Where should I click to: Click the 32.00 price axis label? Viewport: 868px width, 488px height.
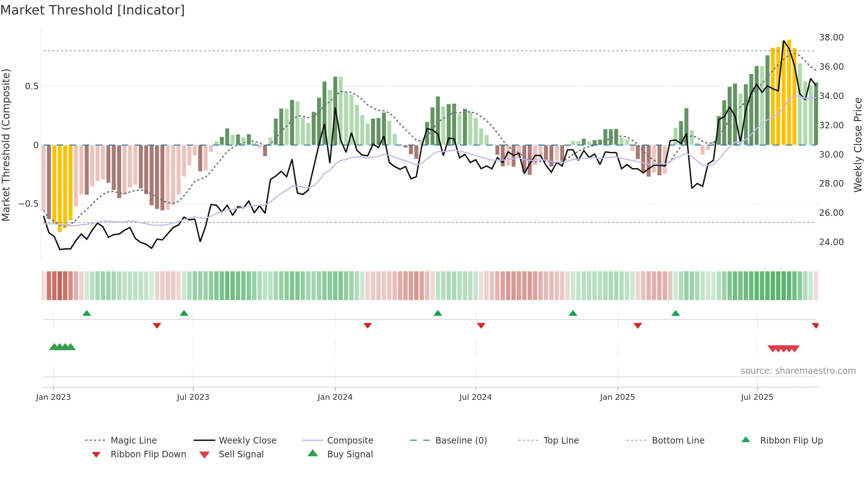pyautogui.click(x=831, y=125)
